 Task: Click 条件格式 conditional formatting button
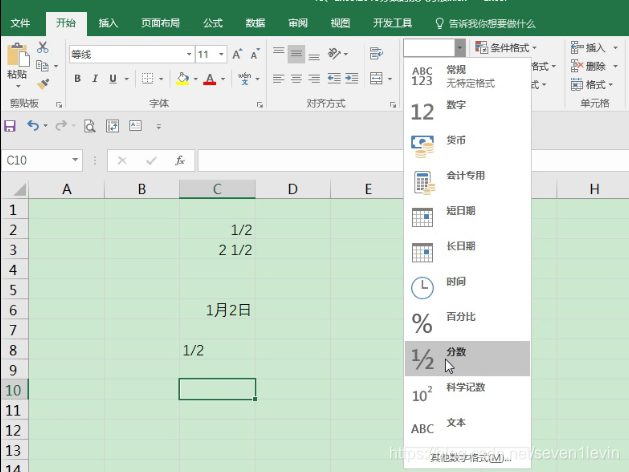[x=506, y=48]
